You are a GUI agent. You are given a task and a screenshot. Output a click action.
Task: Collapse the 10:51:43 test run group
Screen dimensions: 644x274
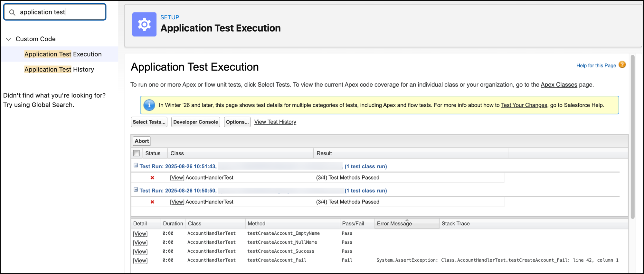tap(136, 165)
